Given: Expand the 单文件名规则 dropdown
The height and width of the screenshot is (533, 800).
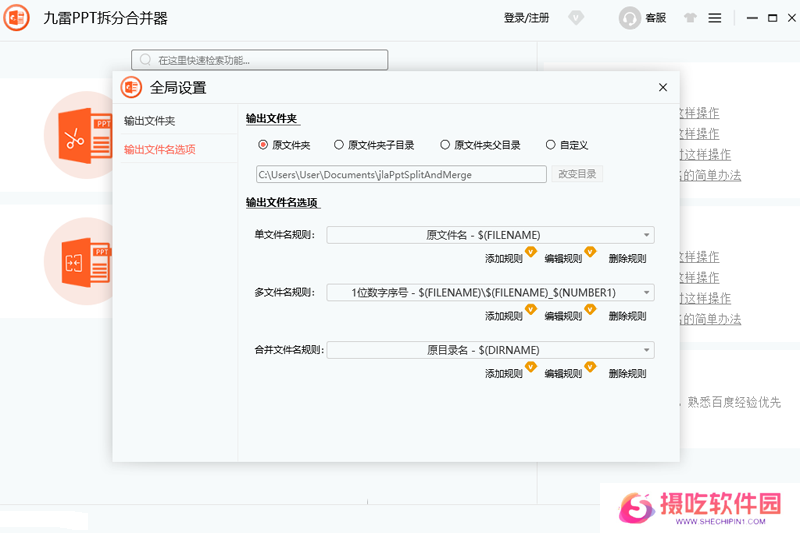Looking at the screenshot, I should 647,236.
